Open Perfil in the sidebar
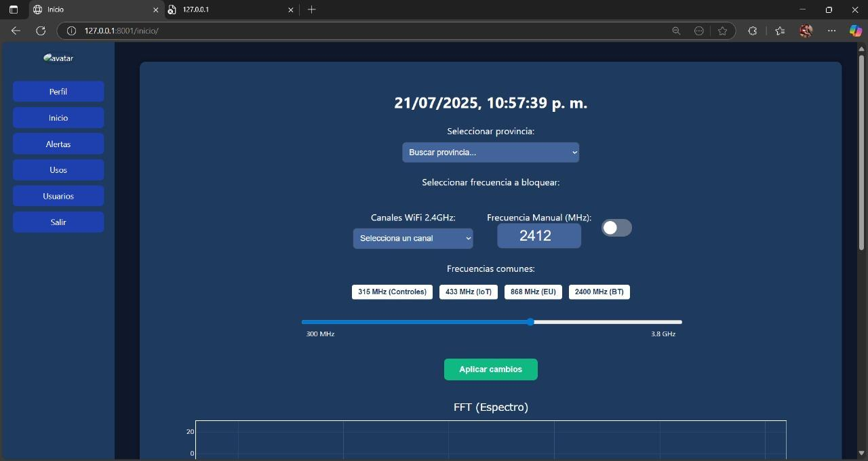Viewport: 868px width, 461px height. pyautogui.click(x=58, y=92)
